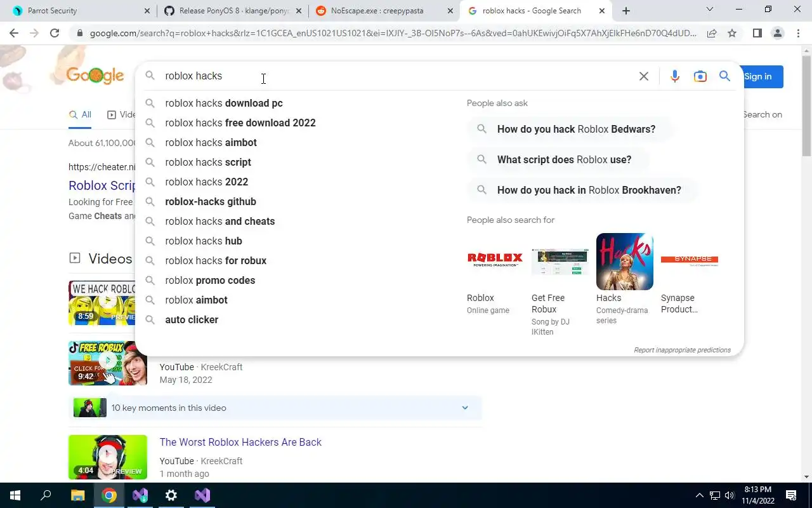Go back with browser back arrow
The width and height of the screenshot is (812, 508).
pyautogui.click(x=14, y=33)
